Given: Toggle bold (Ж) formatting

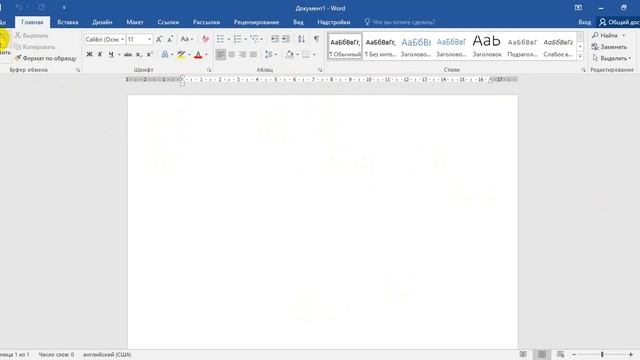Looking at the screenshot, I should coord(89,54).
